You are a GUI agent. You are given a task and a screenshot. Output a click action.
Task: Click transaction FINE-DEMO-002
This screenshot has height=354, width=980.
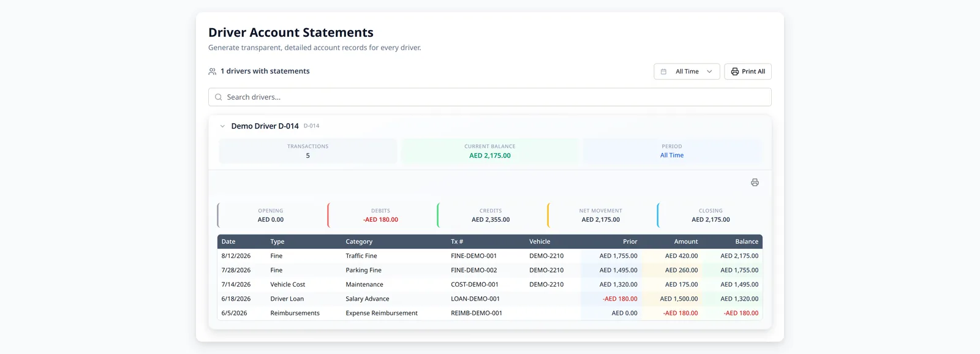tap(474, 270)
